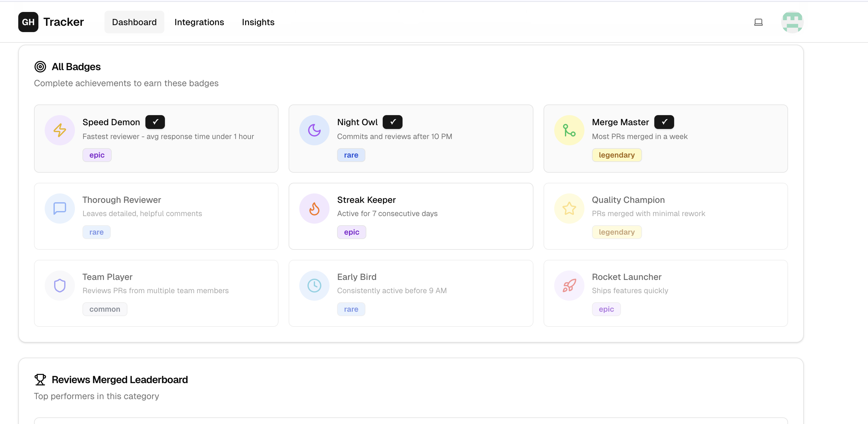Click the Streak Keeper flame icon

point(314,208)
